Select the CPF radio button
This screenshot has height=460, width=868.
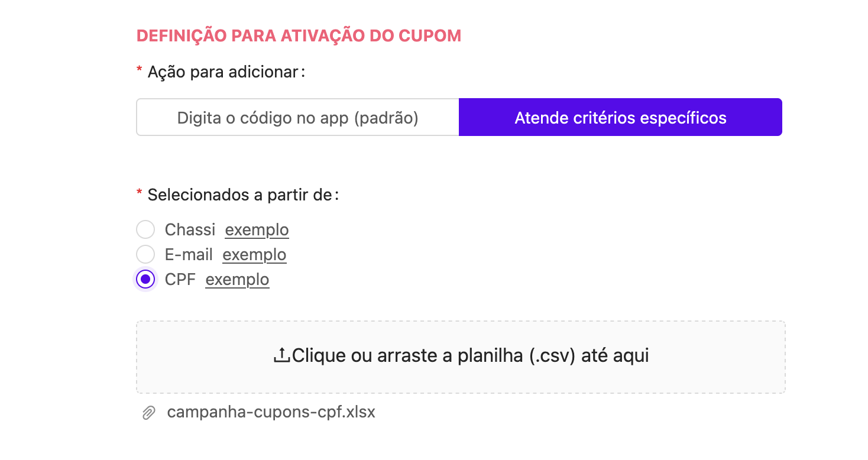[145, 279]
